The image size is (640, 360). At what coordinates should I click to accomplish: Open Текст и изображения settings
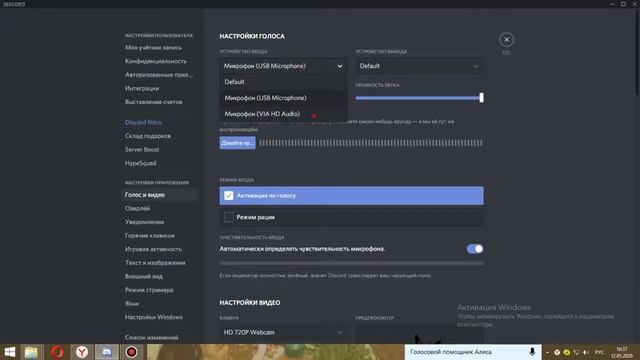pos(155,263)
